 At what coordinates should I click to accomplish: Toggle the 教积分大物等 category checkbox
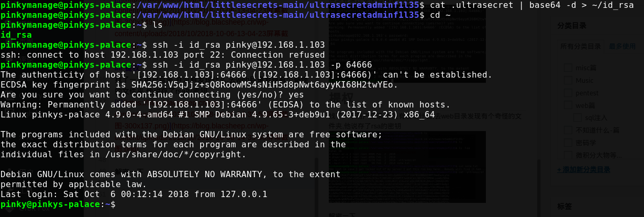pyautogui.click(x=568, y=155)
